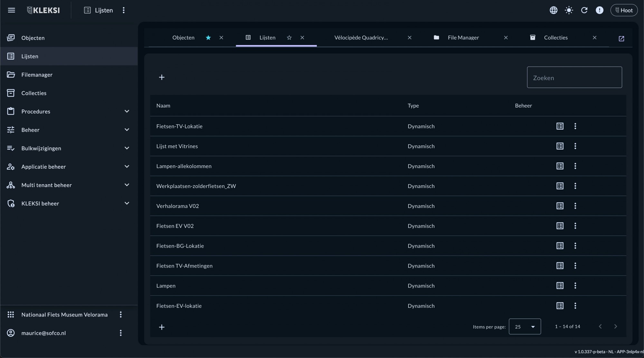Screen dimensions: 644x358
Task: Open Nationaal Fiets Museum Velorama options
Action: [121, 315]
